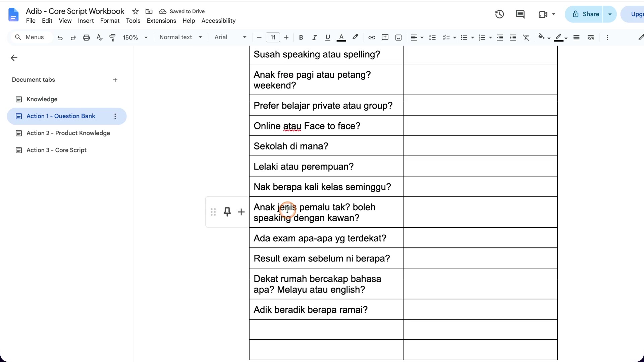Click the font size field
The height and width of the screenshot is (362, 644).
coord(273,38)
